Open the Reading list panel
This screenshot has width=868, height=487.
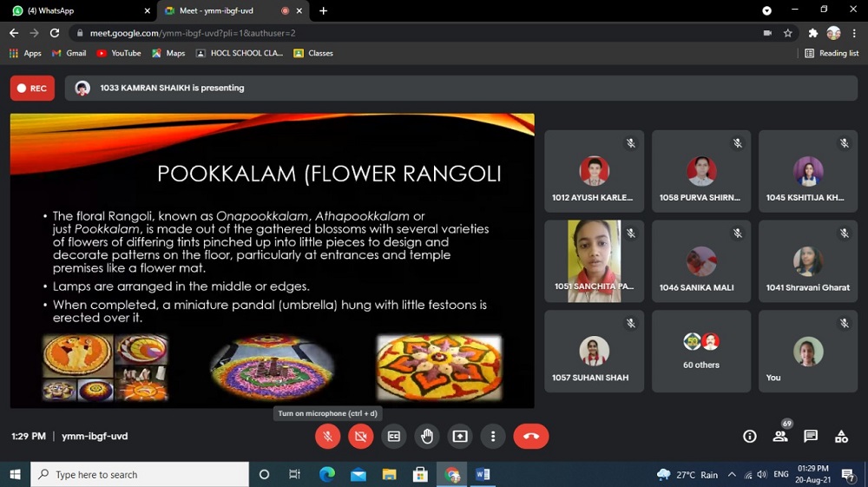[832, 53]
